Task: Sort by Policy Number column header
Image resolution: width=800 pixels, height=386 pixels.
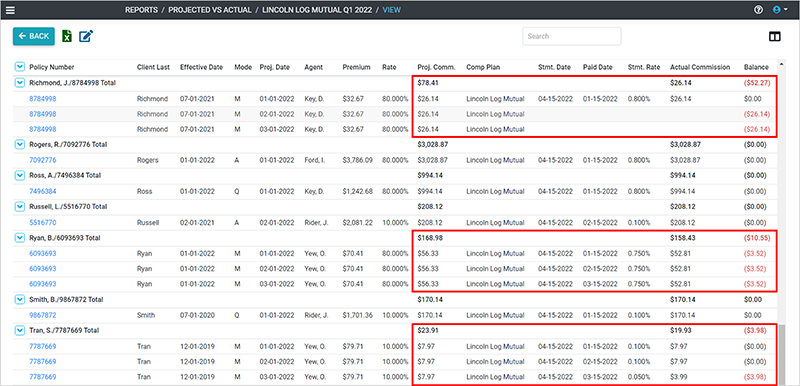Action: click(52, 67)
